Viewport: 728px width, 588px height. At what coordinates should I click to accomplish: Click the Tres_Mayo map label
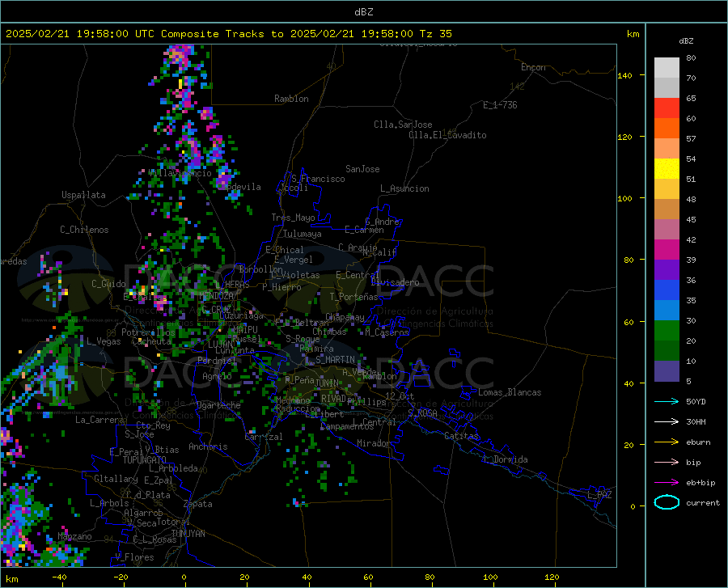tap(293, 218)
